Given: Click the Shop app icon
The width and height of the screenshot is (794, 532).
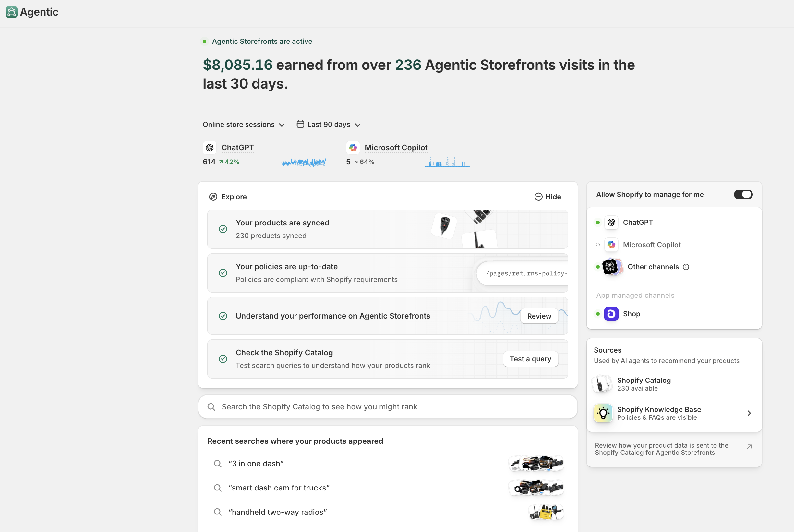Looking at the screenshot, I should click(611, 314).
